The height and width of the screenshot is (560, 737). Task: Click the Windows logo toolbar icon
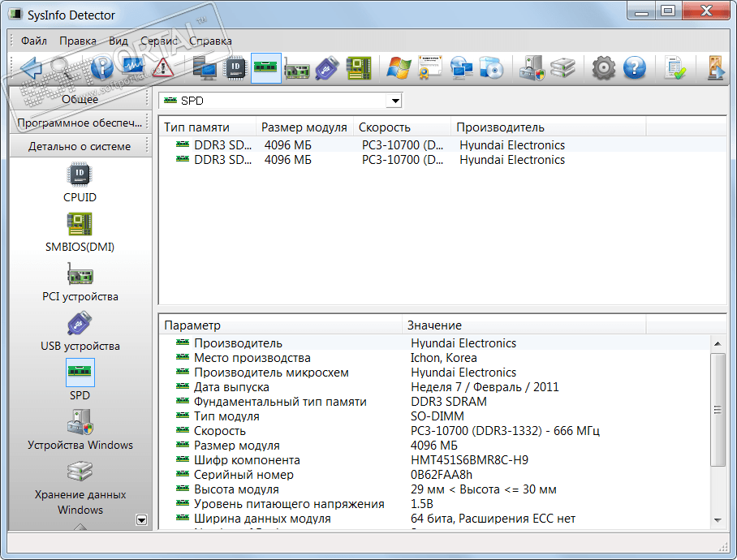(x=398, y=69)
